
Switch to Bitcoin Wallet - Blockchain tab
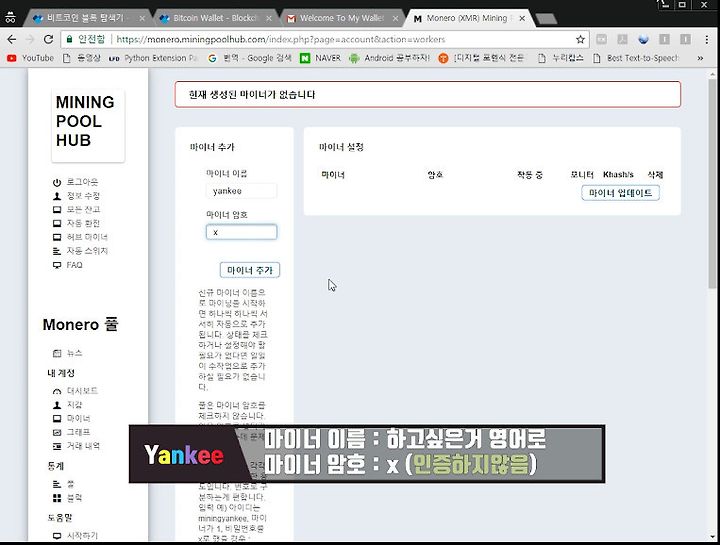215,18
